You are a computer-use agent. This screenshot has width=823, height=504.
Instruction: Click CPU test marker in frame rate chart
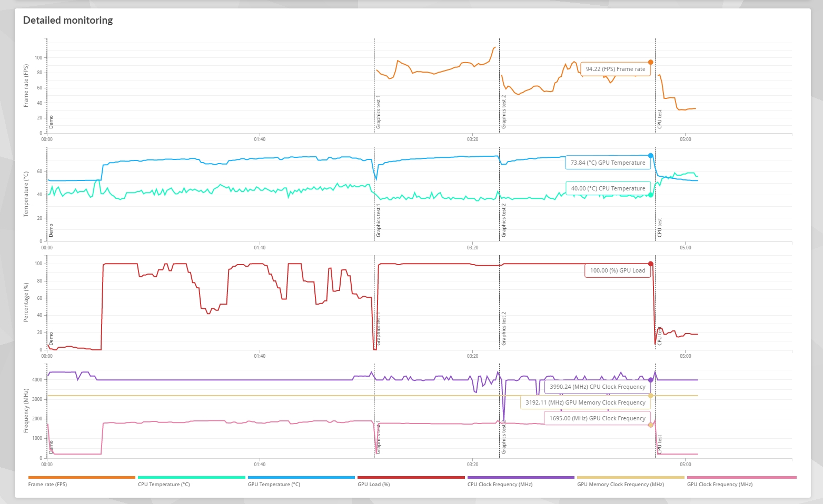tap(659, 119)
